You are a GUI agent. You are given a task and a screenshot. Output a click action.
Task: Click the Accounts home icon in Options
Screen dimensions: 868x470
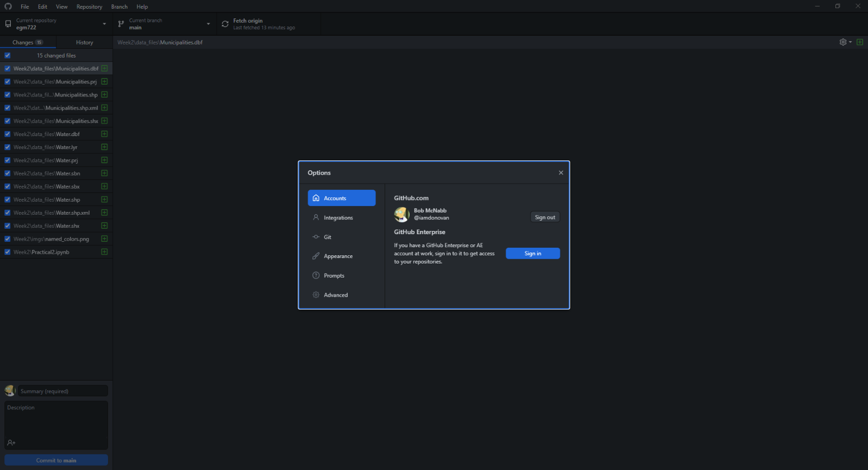point(316,198)
